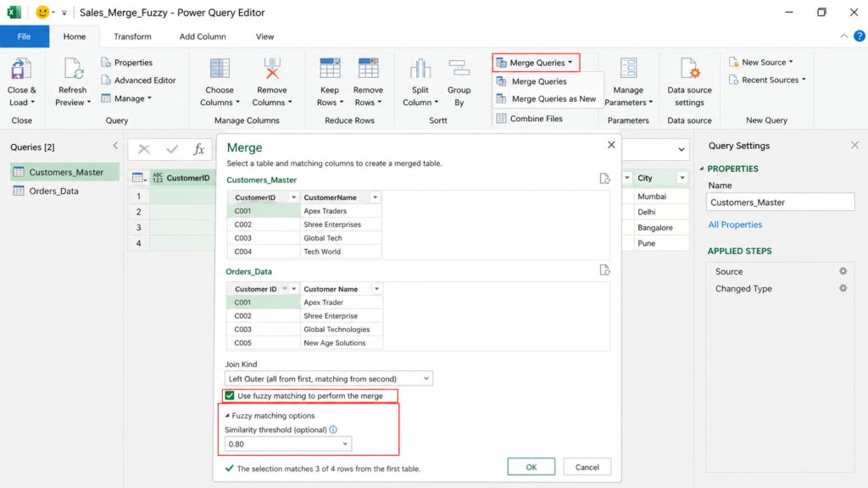Open the Advanced Editor
Screen dimensions: 868x488
[x=138, y=80]
